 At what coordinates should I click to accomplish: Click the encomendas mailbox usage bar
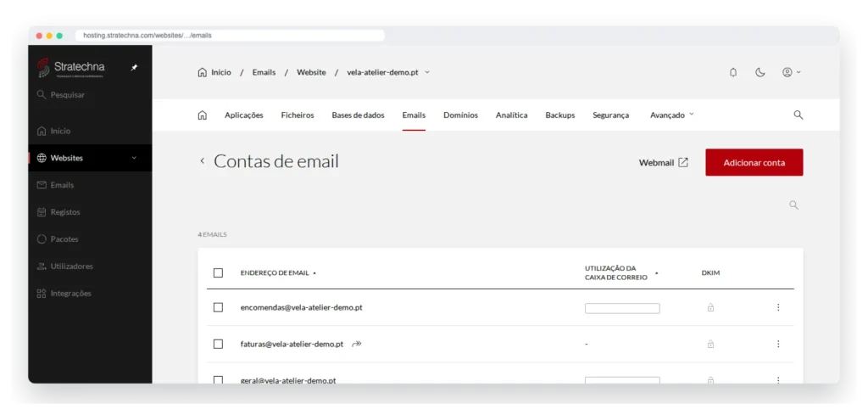[622, 309]
